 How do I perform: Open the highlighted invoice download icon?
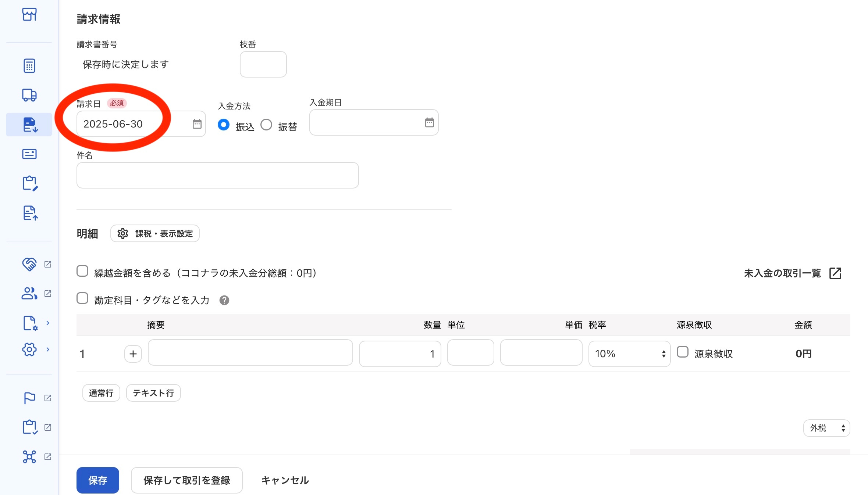[x=29, y=124]
